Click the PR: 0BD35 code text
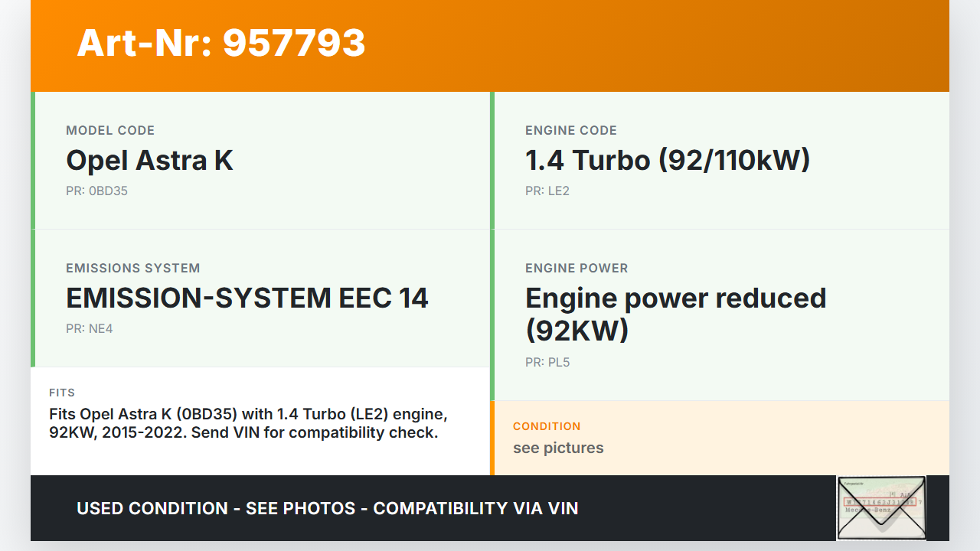The height and width of the screenshot is (551, 980). [x=96, y=191]
